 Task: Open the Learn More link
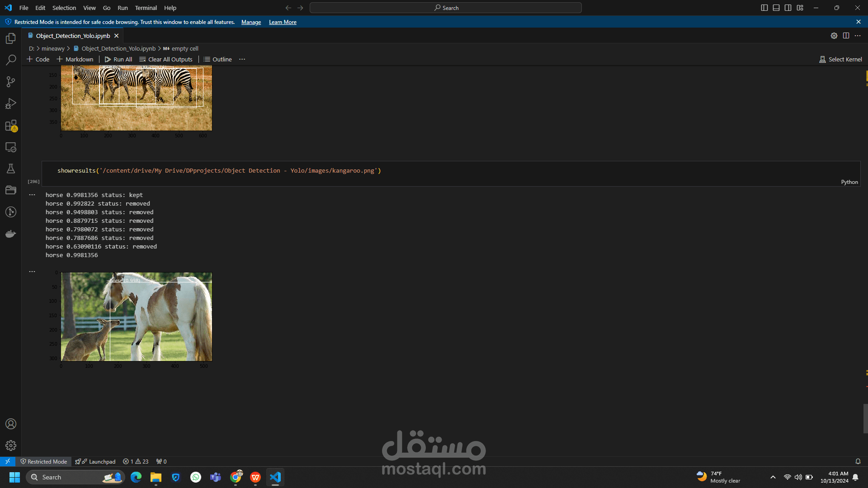tap(283, 22)
